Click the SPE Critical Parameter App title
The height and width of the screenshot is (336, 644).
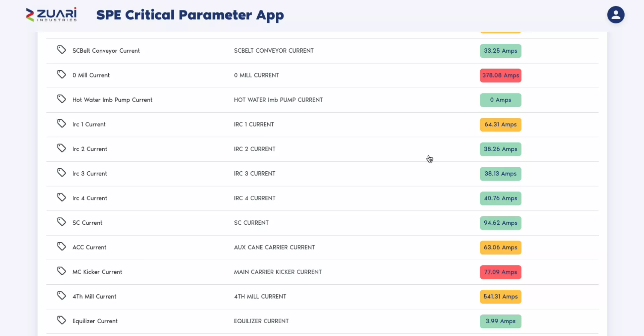(190, 15)
